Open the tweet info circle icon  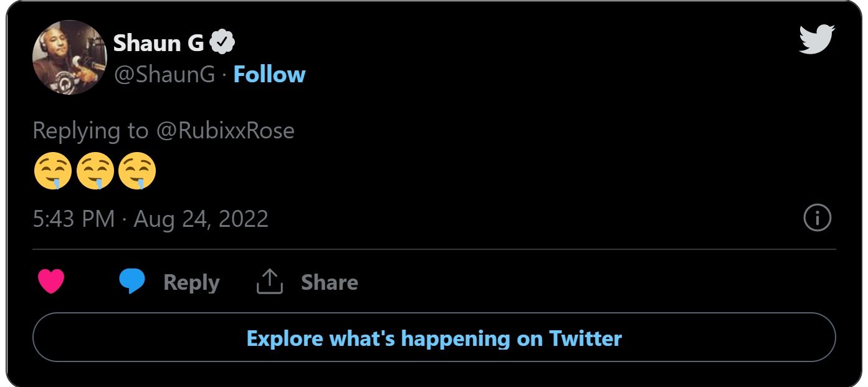pos(818,219)
